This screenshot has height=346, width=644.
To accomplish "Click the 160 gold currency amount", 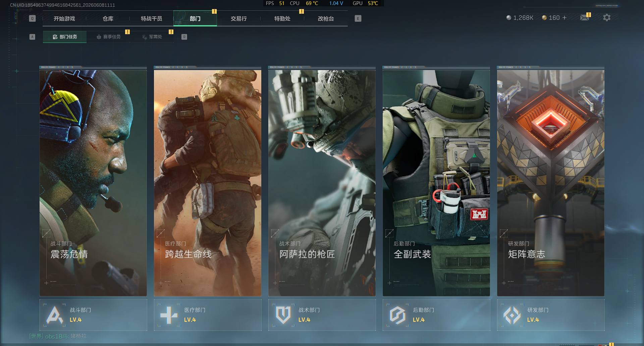I will pos(554,18).
